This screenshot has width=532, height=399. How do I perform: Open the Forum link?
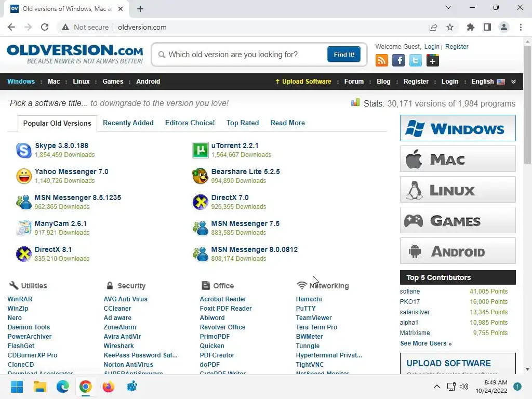[x=354, y=82]
